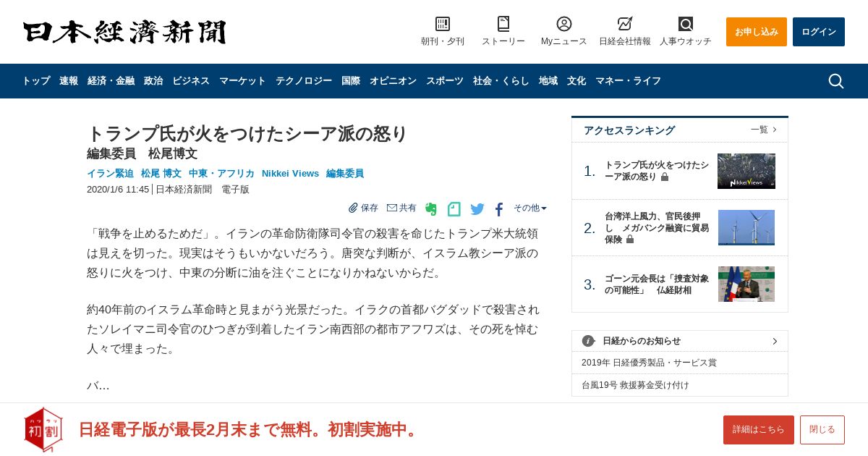Open the 政治 navigation item
The width and height of the screenshot is (868, 456).
point(153,81)
